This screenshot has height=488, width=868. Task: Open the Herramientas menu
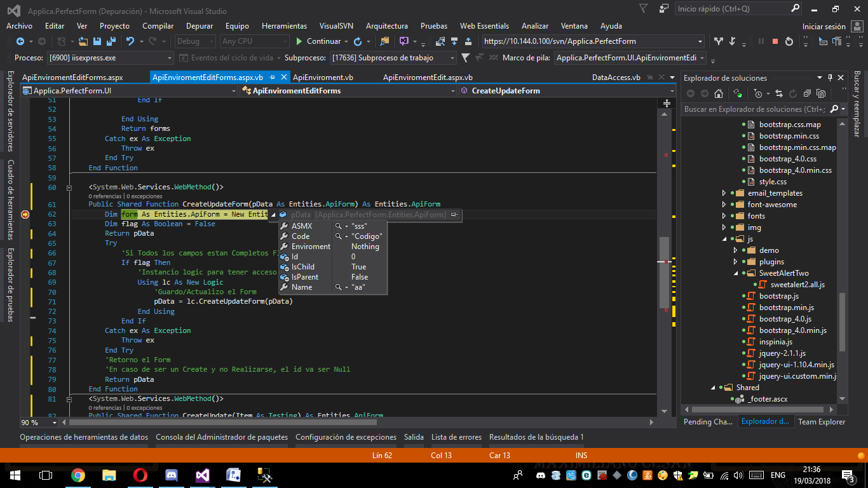[x=284, y=26]
